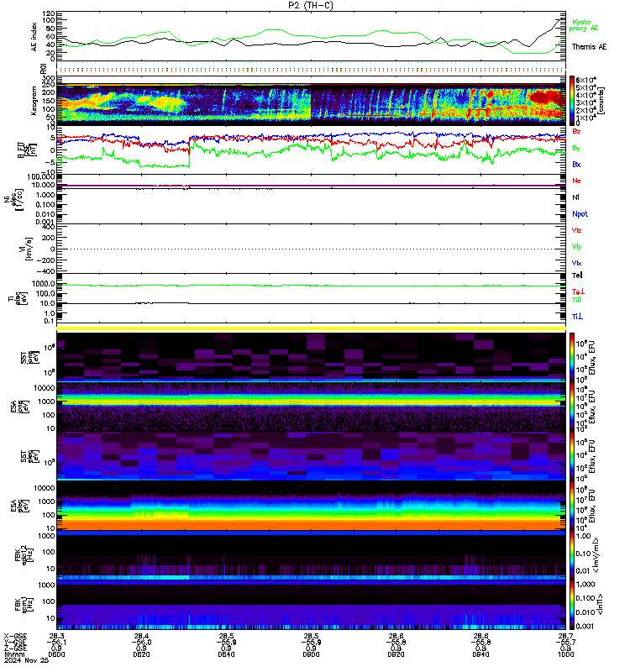Select the green Ti parallel legend label

click(576, 300)
